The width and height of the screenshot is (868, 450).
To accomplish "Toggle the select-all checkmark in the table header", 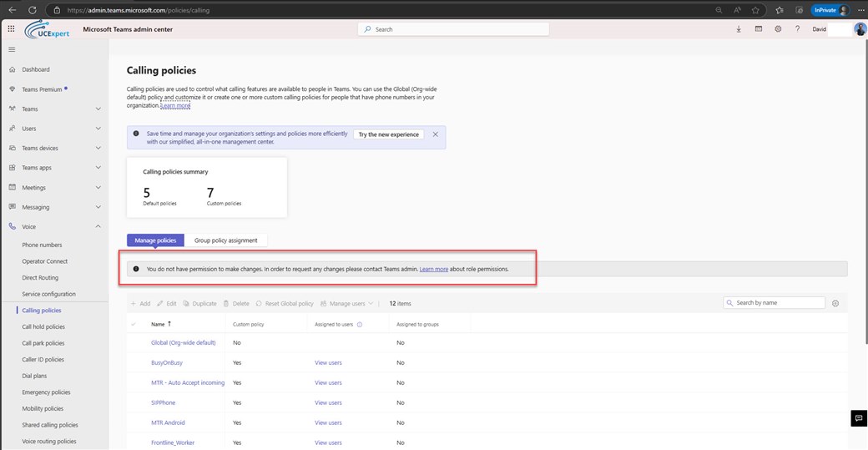I will pyautogui.click(x=134, y=325).
